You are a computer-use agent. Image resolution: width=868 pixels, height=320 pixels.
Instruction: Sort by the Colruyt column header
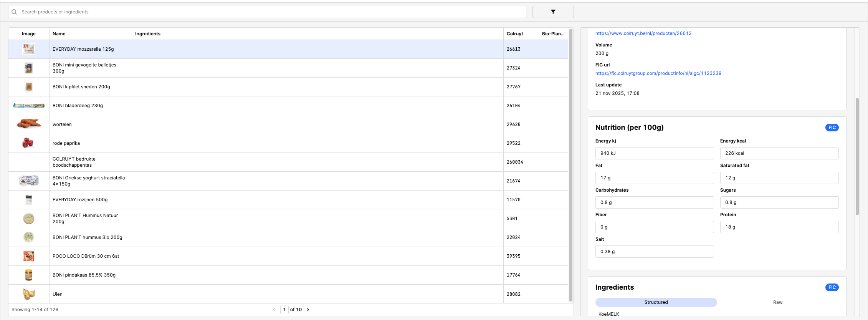[x=514, y=34]
